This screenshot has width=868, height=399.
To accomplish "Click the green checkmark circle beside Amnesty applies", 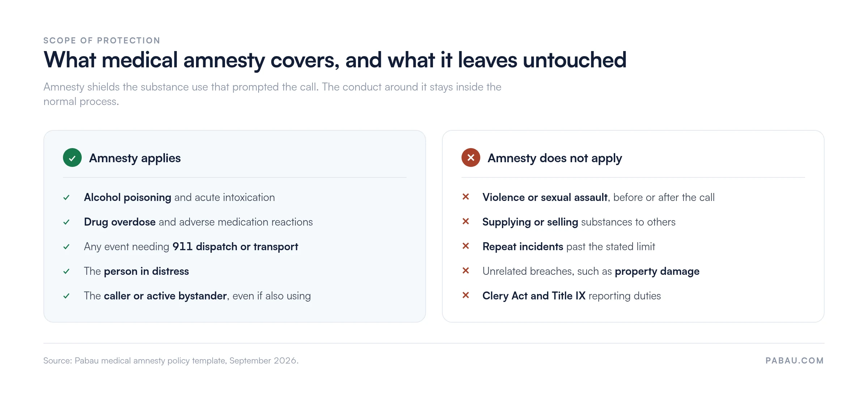I will point(72,157).
